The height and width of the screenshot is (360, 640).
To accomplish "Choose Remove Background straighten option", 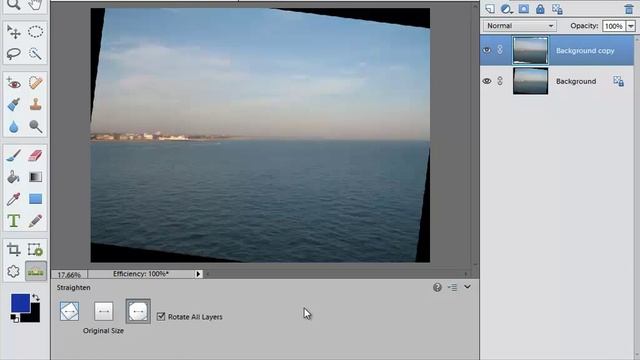I will (104, 311).
